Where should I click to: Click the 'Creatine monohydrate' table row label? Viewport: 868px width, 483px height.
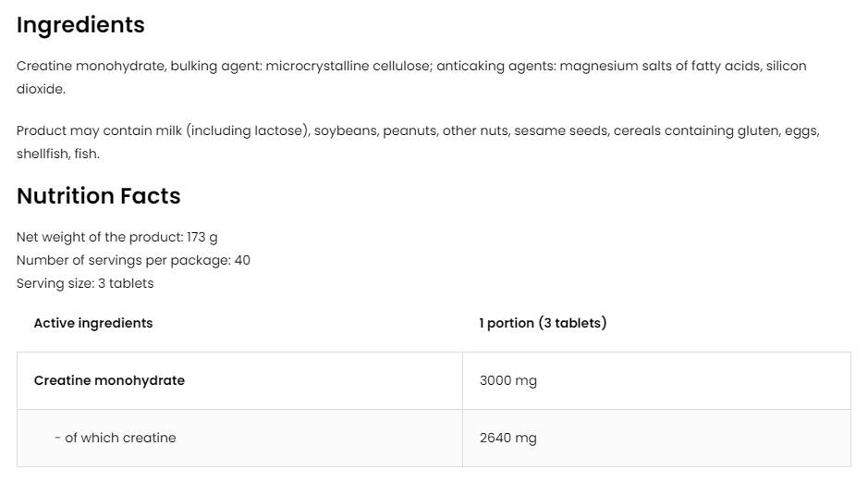coord(109,380)
